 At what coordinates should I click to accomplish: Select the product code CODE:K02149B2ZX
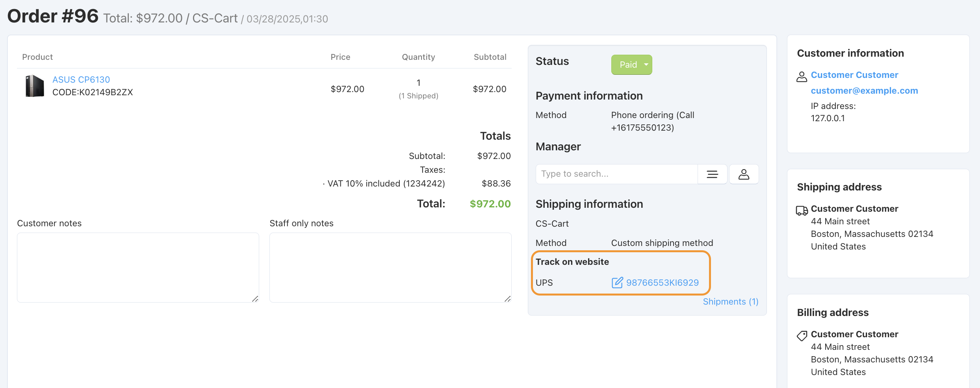(x=93, y=92)
